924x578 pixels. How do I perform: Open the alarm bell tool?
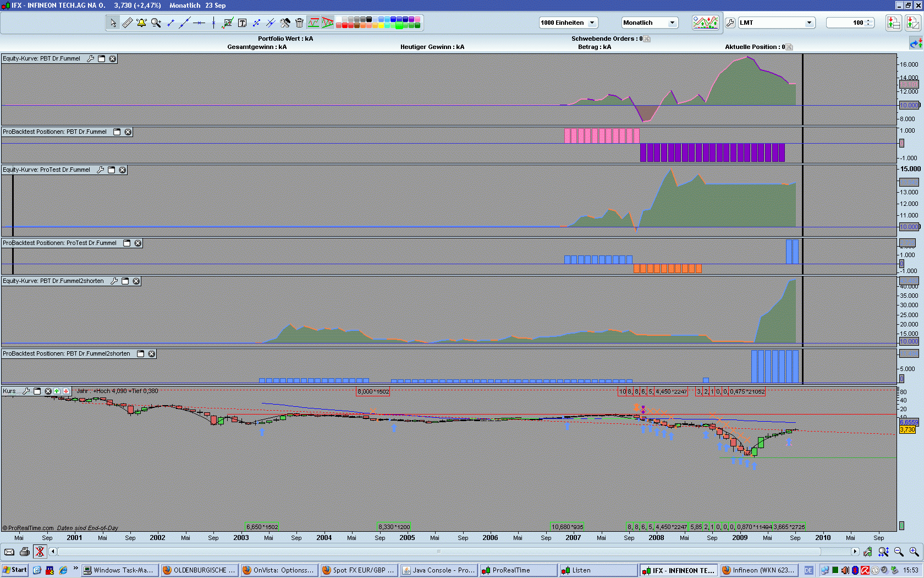point(141,23)
